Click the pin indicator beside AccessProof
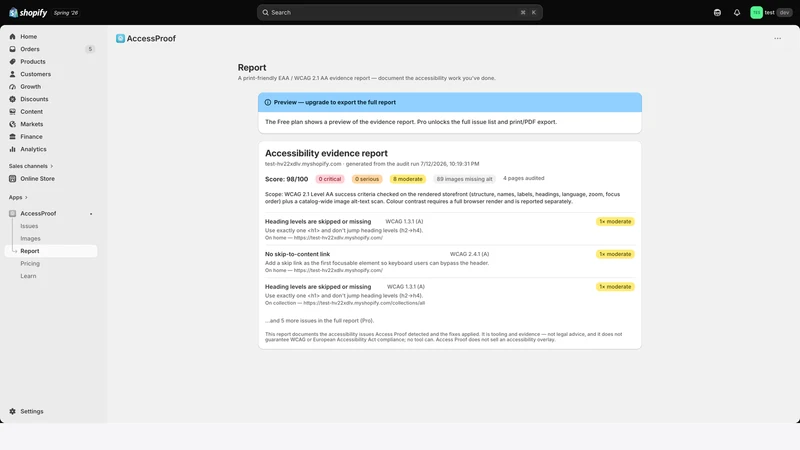The height and width of the screenshot is (450, 800). click(x=91, y=214)
